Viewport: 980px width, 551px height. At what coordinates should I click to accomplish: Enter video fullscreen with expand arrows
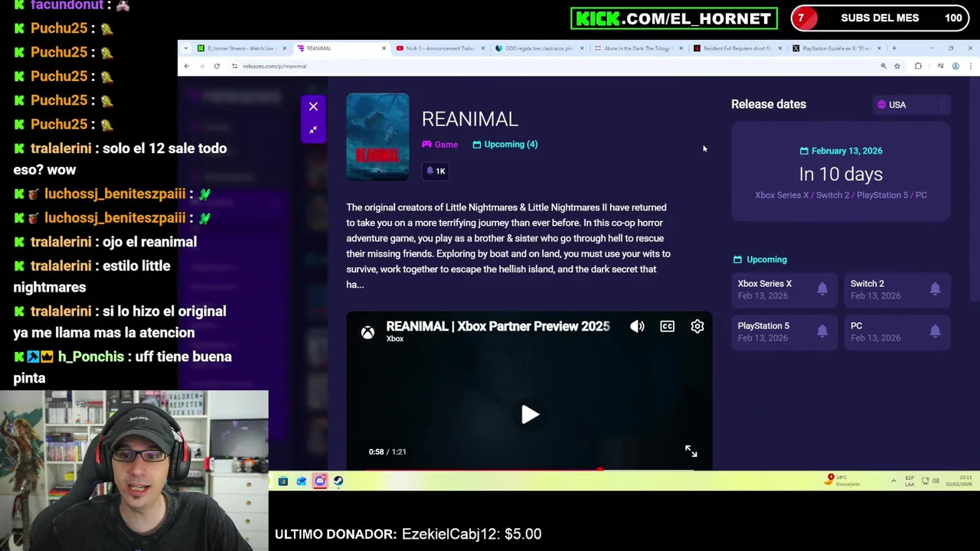coord(691,452)
